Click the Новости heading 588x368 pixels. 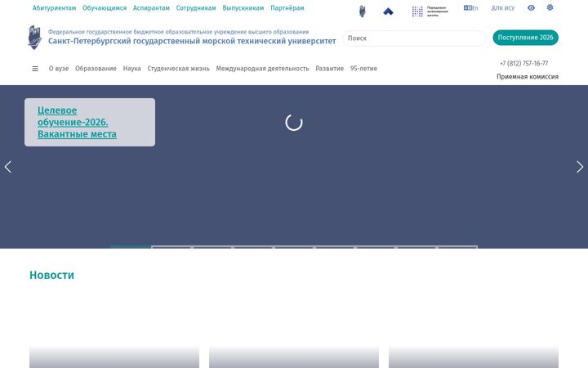coord(51,276)
